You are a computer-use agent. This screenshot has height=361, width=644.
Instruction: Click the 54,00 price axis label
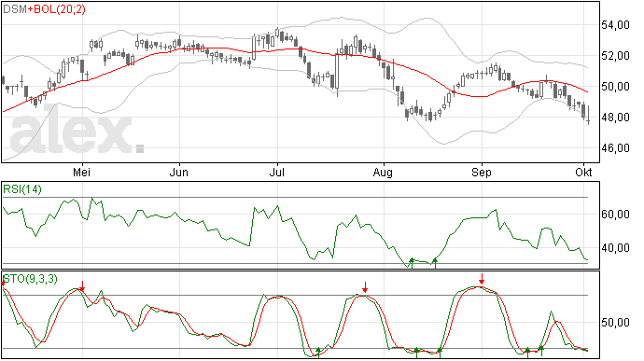(x=615, y=25)
